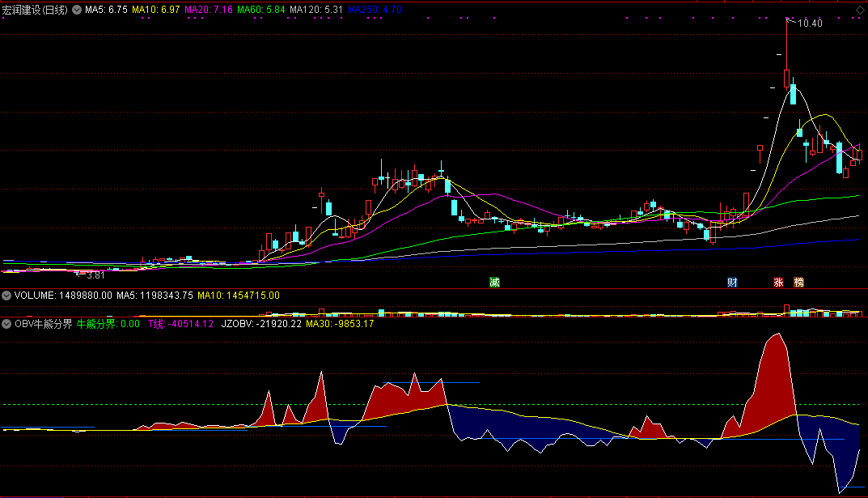Click the MA5: 6.75 label
Image resolution: width=868 pixels, height=498 pixels.
106,10
